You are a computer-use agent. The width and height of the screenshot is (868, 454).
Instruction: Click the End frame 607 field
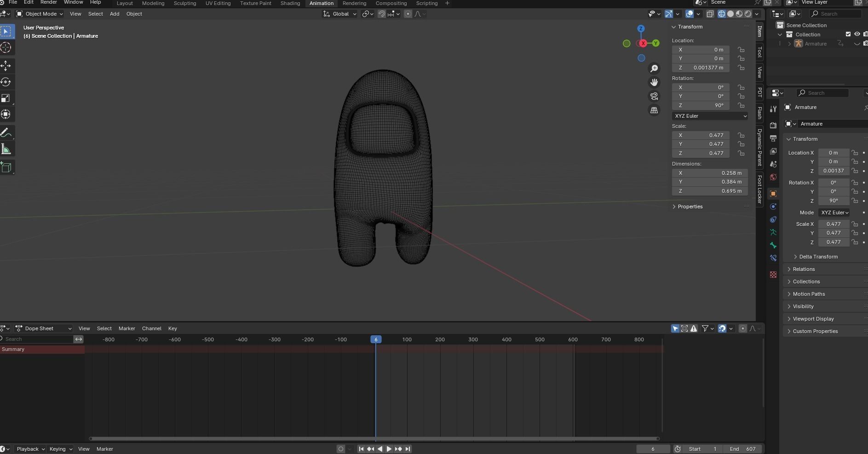click(742, 449)
